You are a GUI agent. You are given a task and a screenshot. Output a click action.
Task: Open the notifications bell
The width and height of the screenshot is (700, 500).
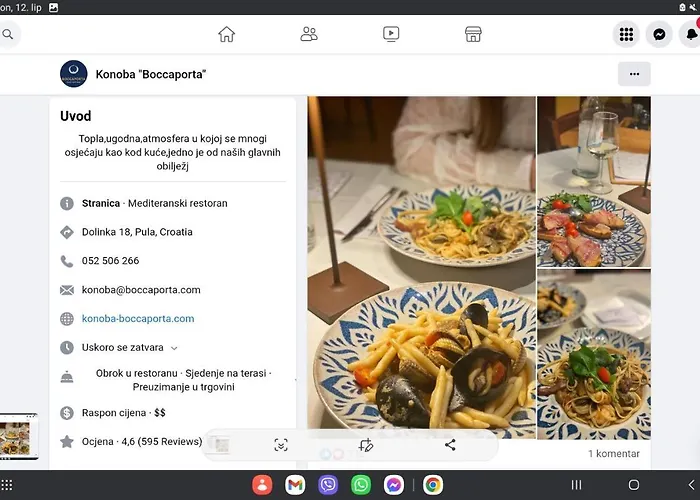pyautogui.click(x=691, y=34)
